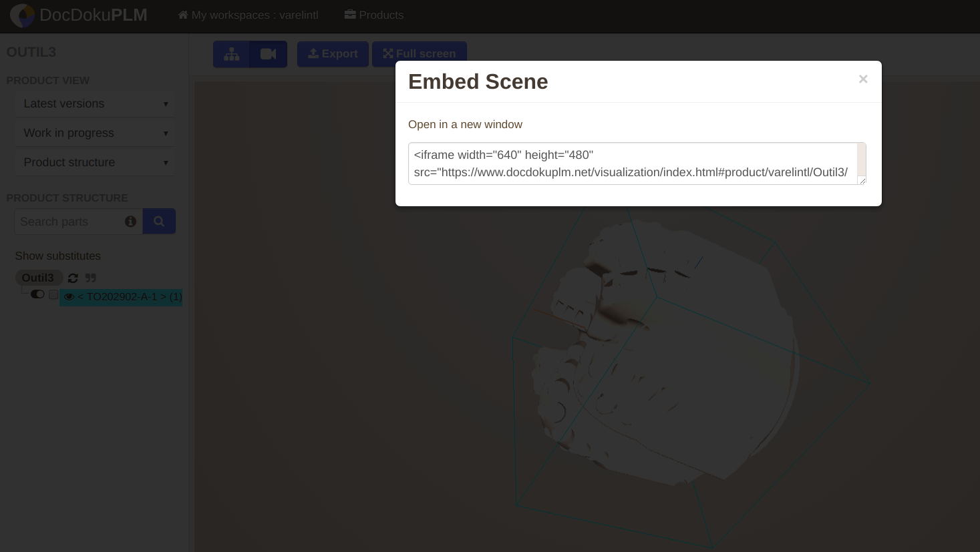Click the refresh icon beside Outil3
The height and width of the screenshot is (552, 980).
[73, 278]
